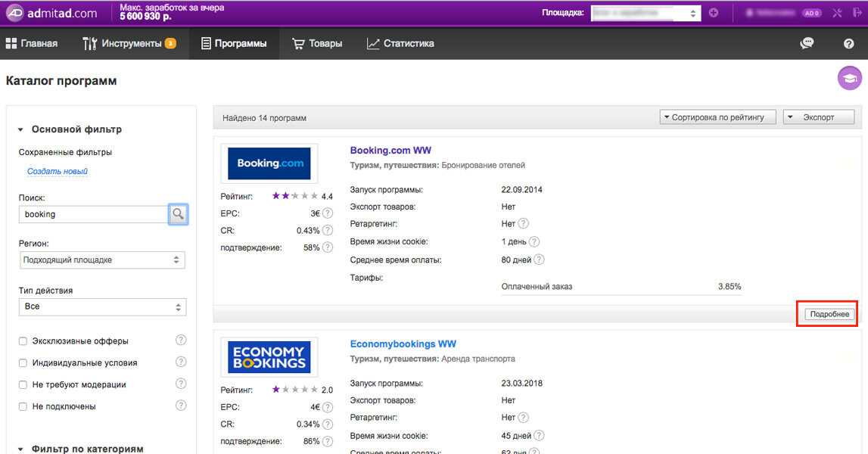This screenshot has width=868, height=454.
Task: Click the 3.85% tariff value
Action: [x=730, y=286]
